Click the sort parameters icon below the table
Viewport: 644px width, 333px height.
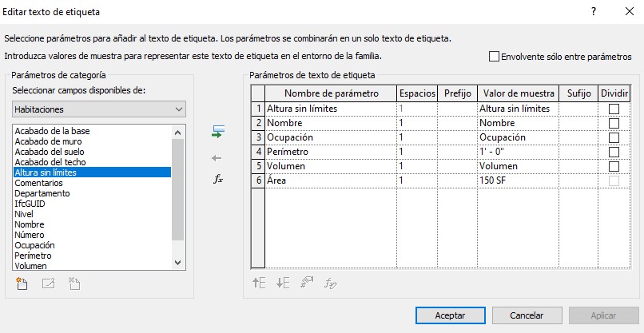coord(305,282)
